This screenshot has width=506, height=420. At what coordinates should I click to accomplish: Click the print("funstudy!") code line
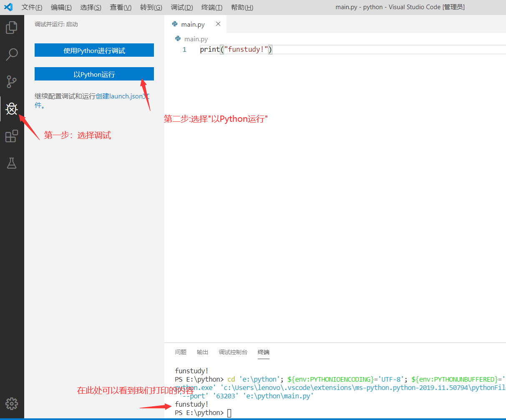click(x=236, y=50)
